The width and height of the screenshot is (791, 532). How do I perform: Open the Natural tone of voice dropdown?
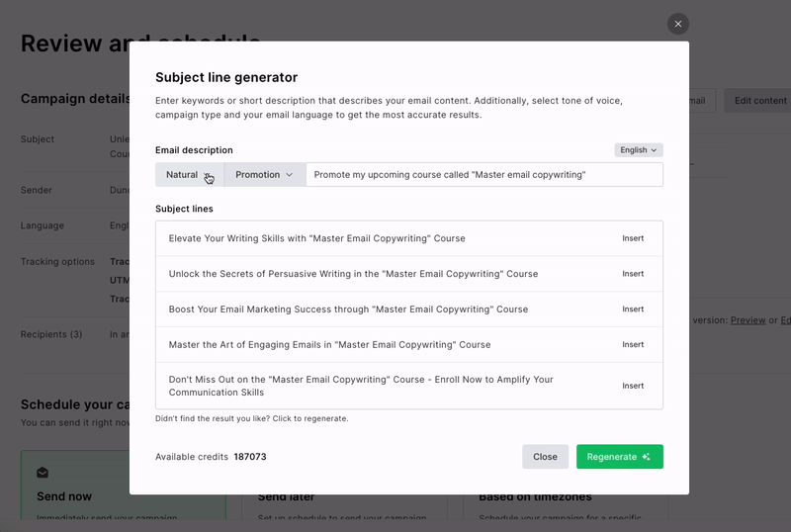pyautogui.click(x=190, y=175)
